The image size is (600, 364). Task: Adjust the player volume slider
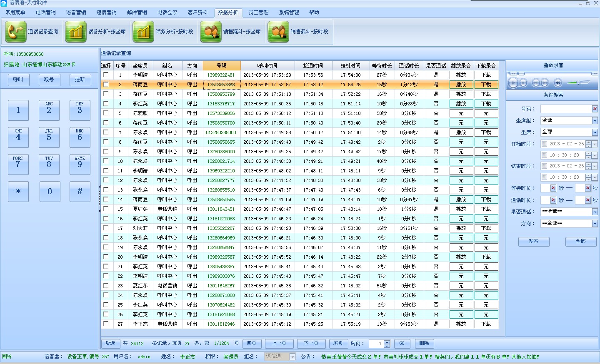578,82
